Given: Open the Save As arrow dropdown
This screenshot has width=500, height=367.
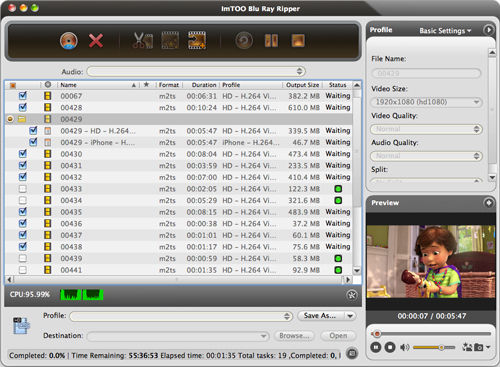Looking at the screenshot, I should [350, 316].
